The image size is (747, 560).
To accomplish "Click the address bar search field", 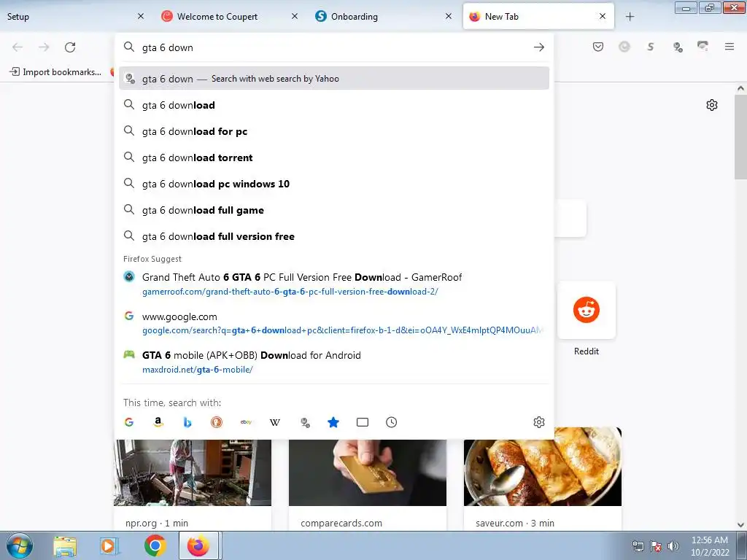I will coord(333,47).
